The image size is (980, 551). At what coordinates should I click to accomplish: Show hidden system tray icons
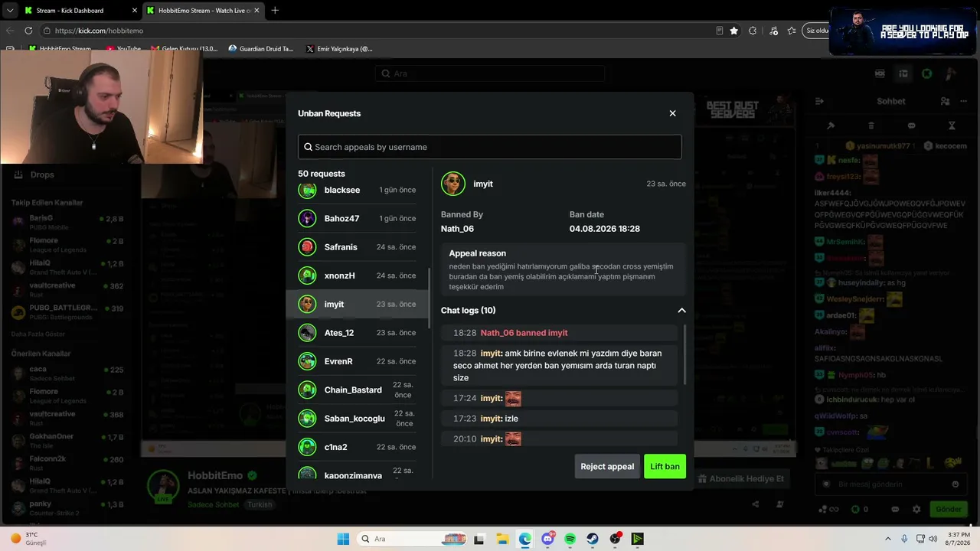[x=888, y=539]
